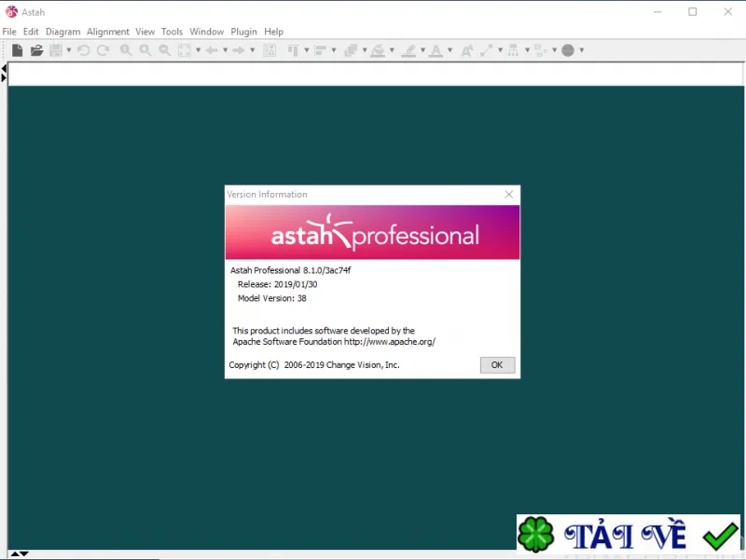Open a project with the folder icon
Screen dimensions: 746x560
[x=36, y=50]
